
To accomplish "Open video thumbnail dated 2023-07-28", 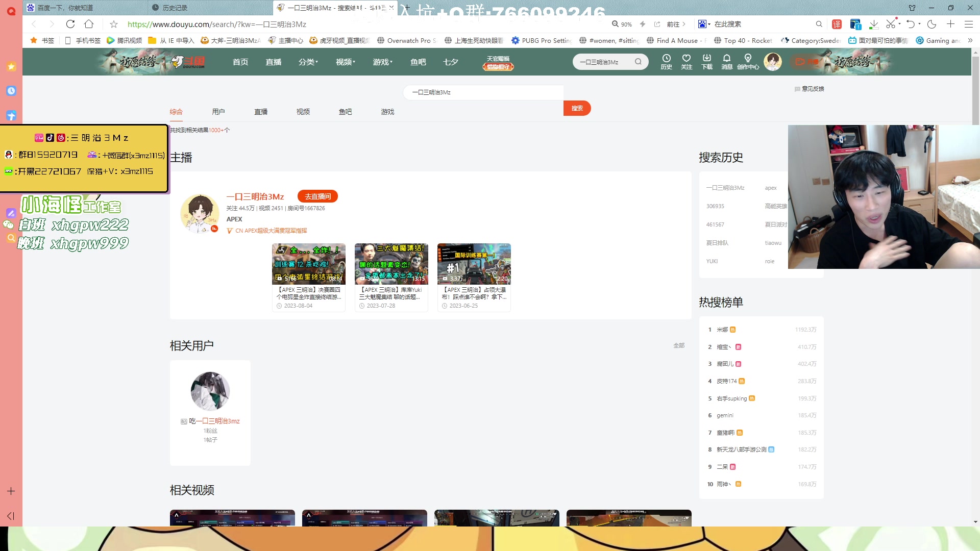I will (x=391, y=264).
